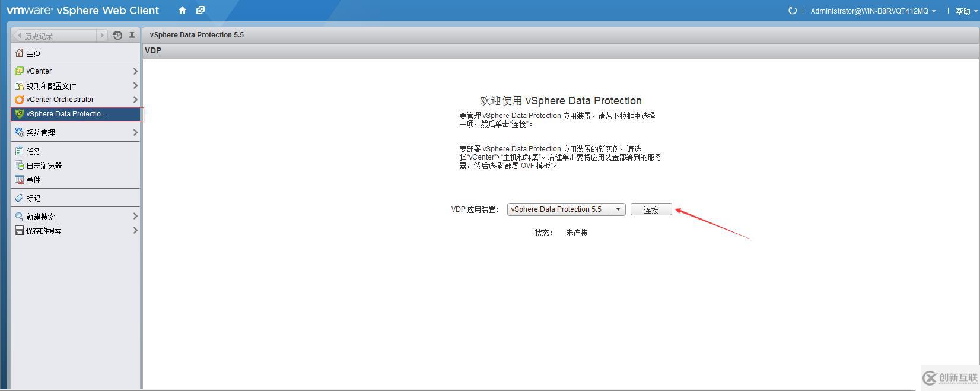Click the vmware vSphere Web Client logo

(x=82, y=11)
